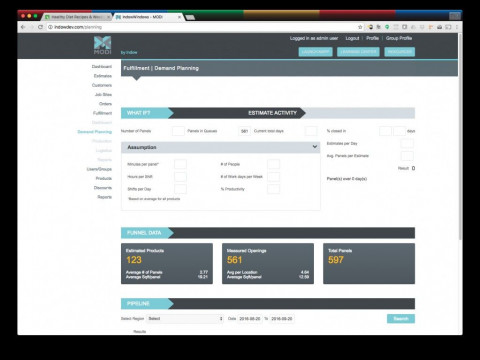Screen dimensions: 480x360
Task: Click the MODI logo in header
Action: pos(102,45)
